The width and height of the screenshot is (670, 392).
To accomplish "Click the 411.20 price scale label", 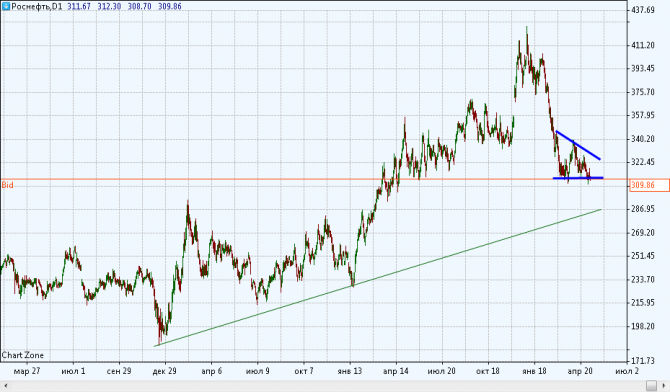I will (643, 45).
